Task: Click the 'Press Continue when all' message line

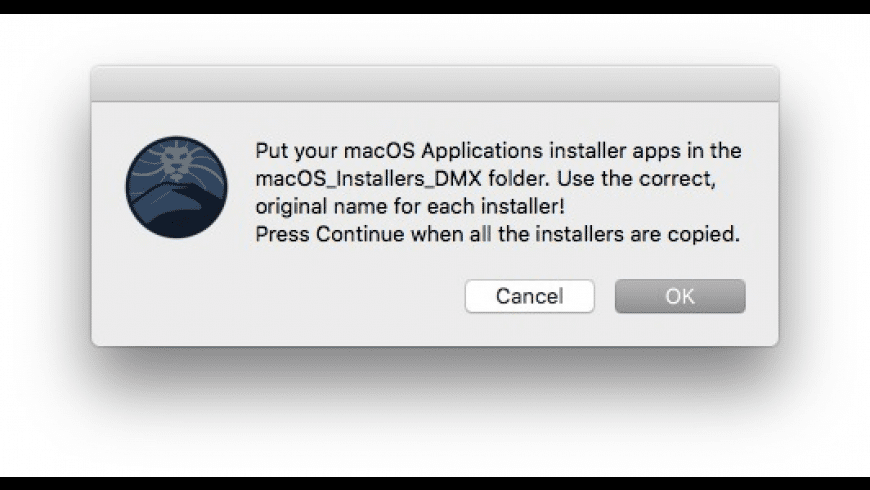Action: [497, 236]
